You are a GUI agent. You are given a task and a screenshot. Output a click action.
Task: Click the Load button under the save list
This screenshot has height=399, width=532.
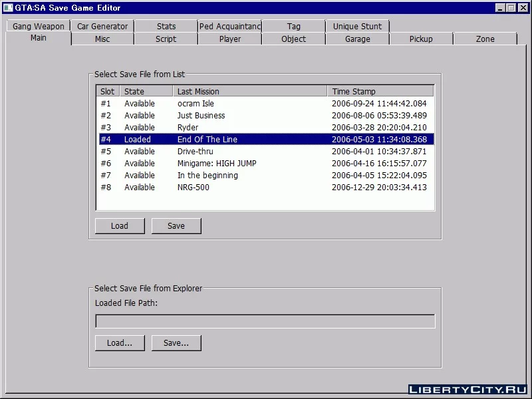(x=120, y=226)
